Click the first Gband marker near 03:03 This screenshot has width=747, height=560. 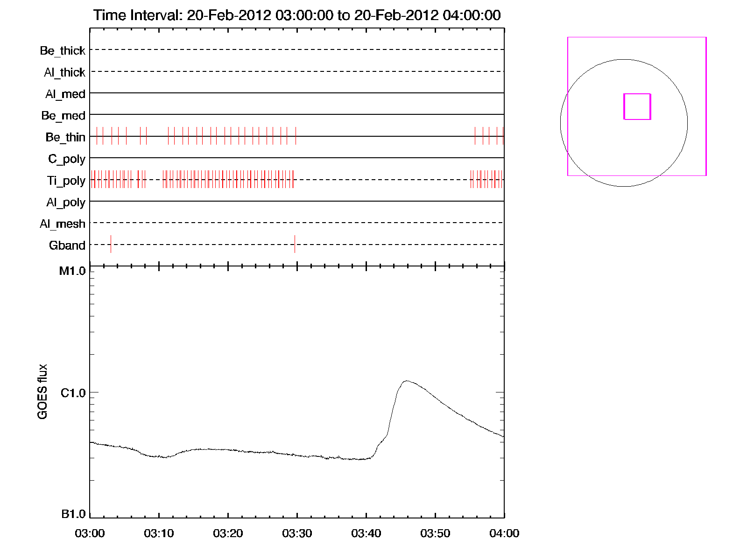pyautogui.click(x=111, y=244)
